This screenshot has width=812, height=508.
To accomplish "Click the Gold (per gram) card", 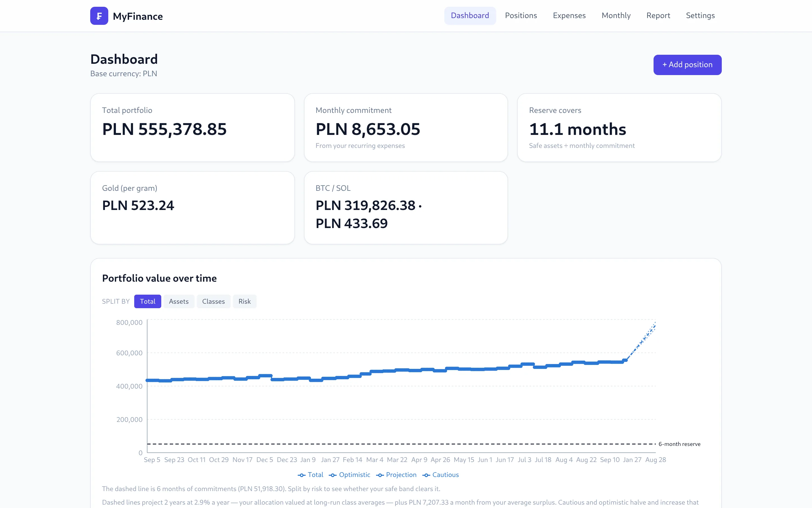I will 193,208.
